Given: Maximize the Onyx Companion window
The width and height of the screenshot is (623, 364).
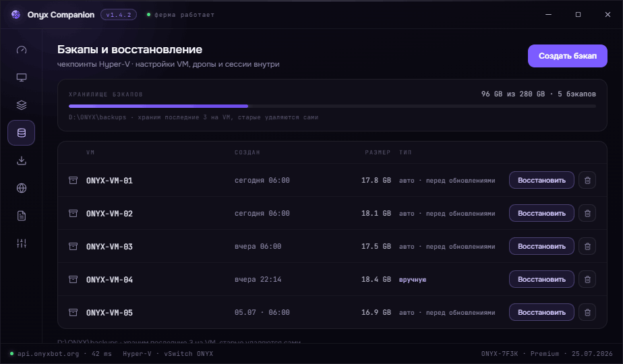Looking at the screenshot, I should (x=578, y=14).
